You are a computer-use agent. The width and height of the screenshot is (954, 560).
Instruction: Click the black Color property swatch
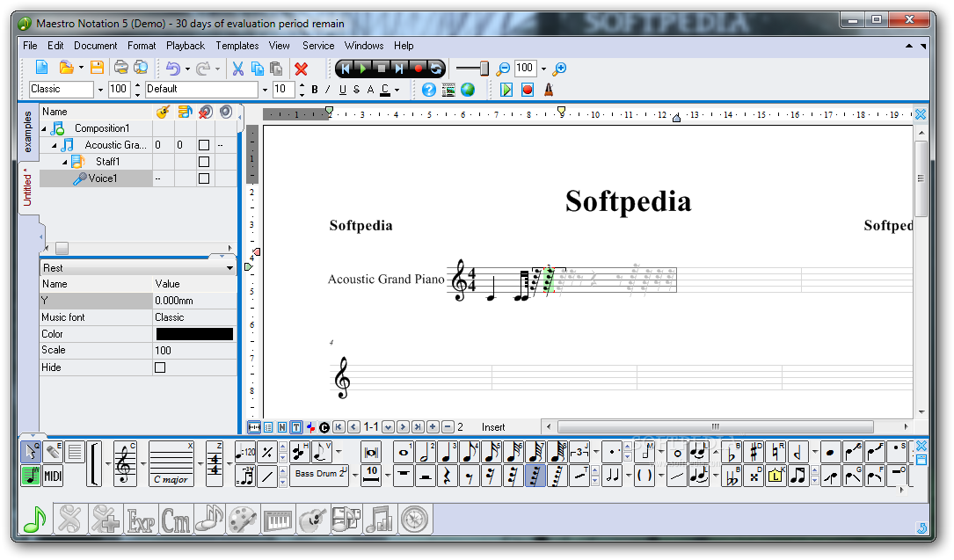(x=194, y=334)
